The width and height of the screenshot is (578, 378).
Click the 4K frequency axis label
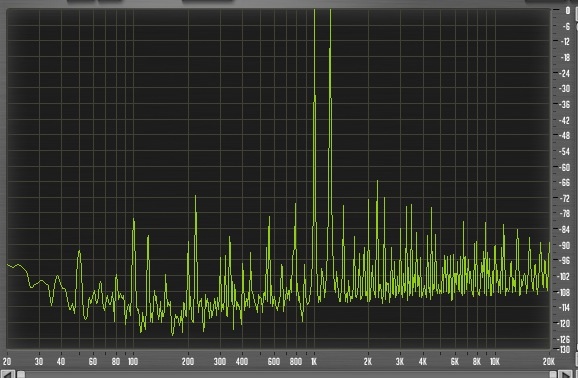click(423, 361)
